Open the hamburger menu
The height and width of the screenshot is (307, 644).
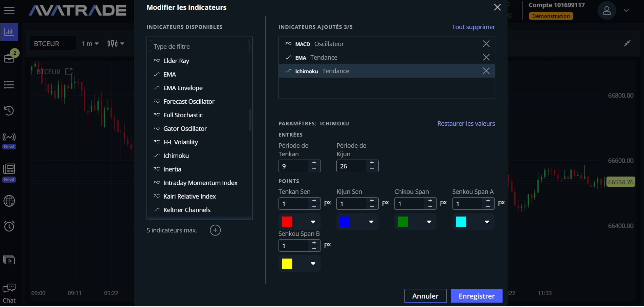(x=9, y=11)
